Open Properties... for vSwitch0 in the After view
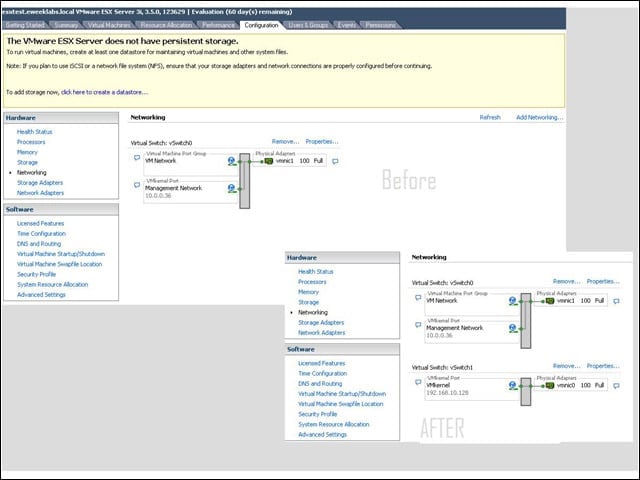Viewport: 640px width, 480px height. coord(603,281)
